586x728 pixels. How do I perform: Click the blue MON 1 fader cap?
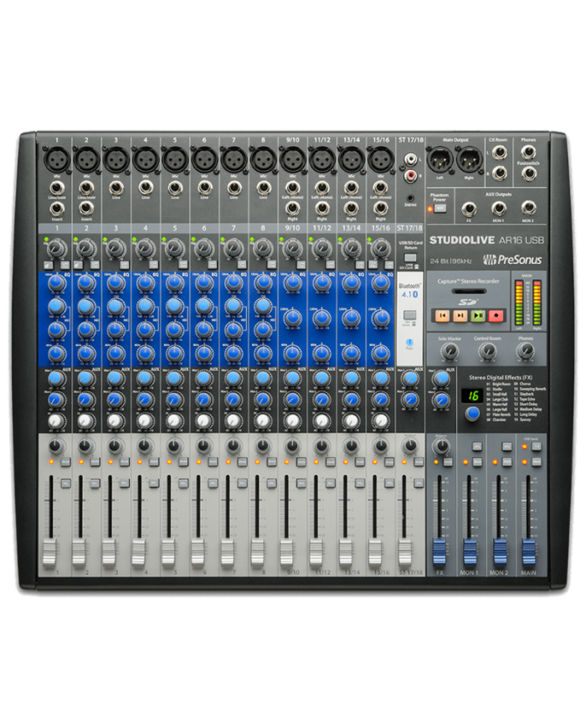pos(469,552)
